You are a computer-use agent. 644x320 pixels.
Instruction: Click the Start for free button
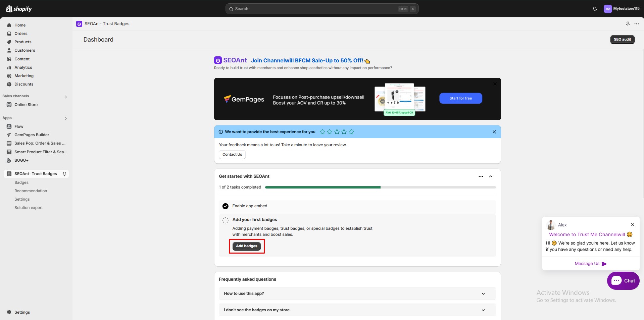[x=460, y=98]
